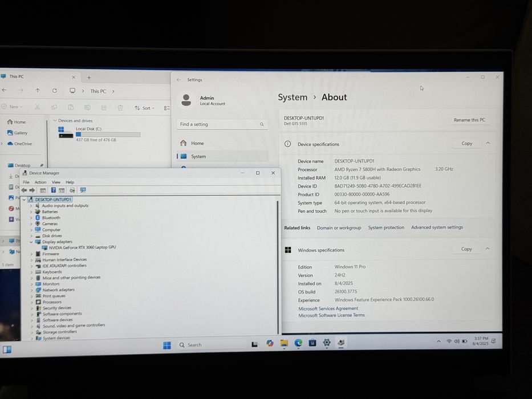The height and width of the screenshot is (399, 532).
Task: Open System protection link
Action: (x=386, y=227)
